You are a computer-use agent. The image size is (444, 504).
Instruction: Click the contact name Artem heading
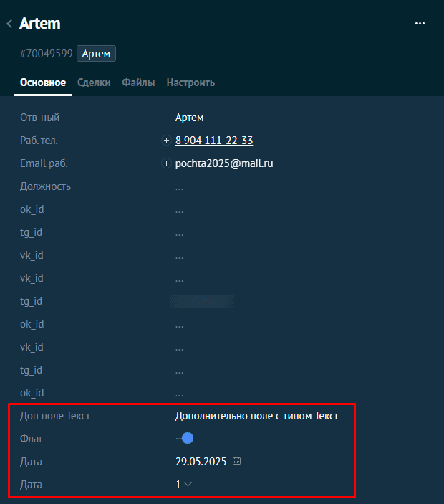pos(40,24)
